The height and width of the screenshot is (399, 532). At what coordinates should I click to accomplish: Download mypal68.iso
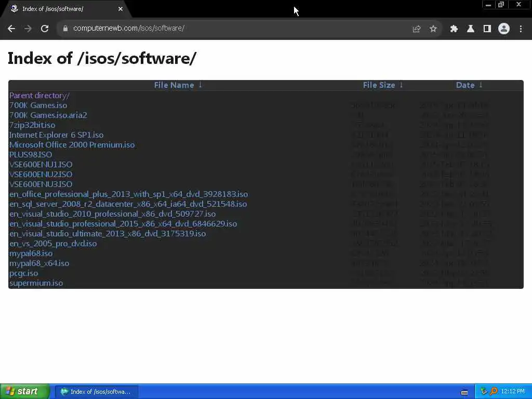[x=31, y=253]
